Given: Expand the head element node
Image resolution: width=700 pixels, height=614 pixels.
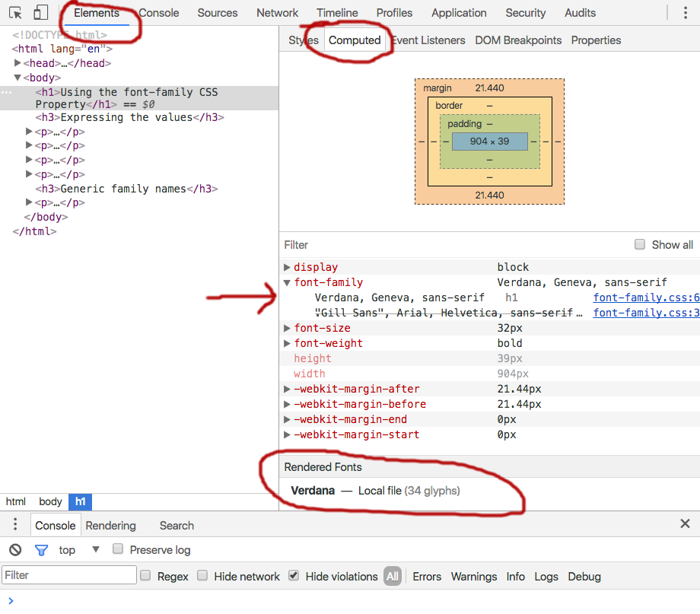Looking at the screenshot, I should (17, 63).
